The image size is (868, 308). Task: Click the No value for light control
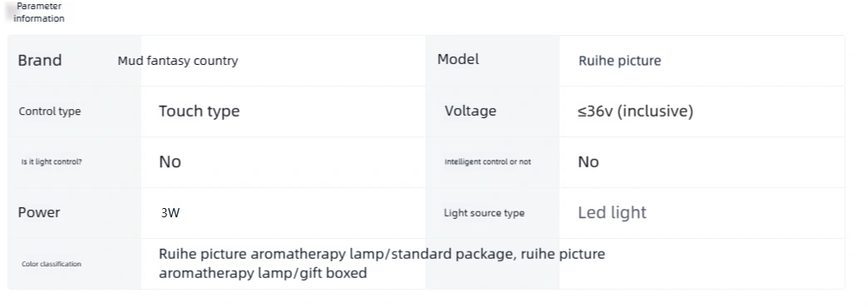(170, 161)
